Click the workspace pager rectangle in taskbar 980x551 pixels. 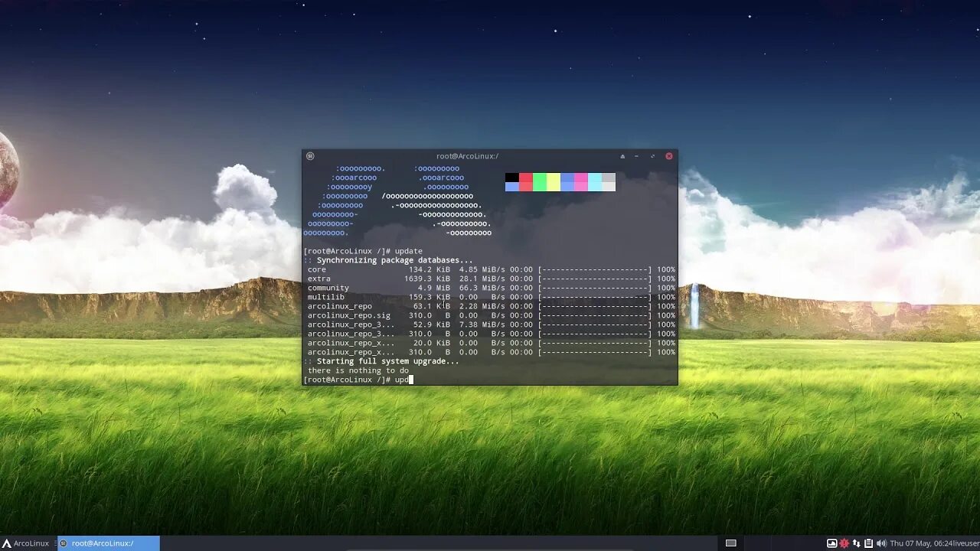[731, 543]
